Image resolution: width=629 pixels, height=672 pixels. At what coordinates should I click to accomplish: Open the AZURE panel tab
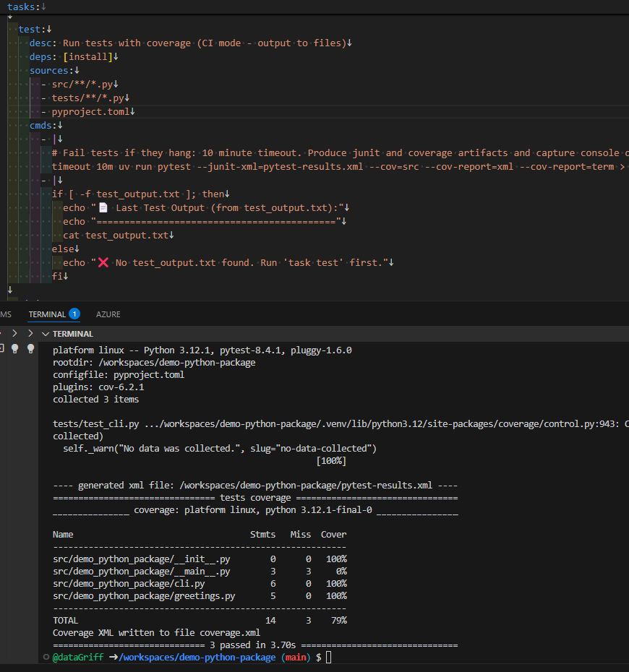point(108,314)
